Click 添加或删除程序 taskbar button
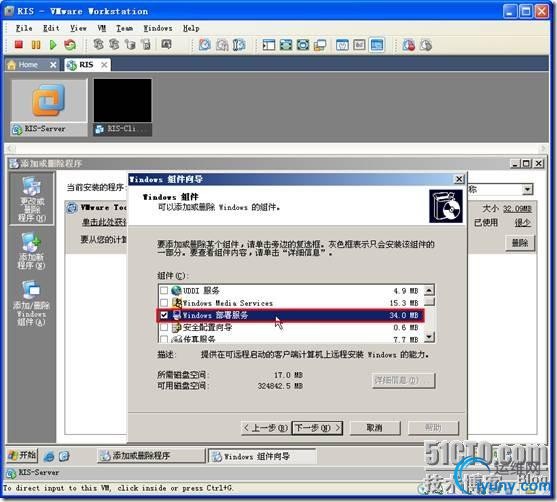The image size is (557, 502). coord(151,456)
